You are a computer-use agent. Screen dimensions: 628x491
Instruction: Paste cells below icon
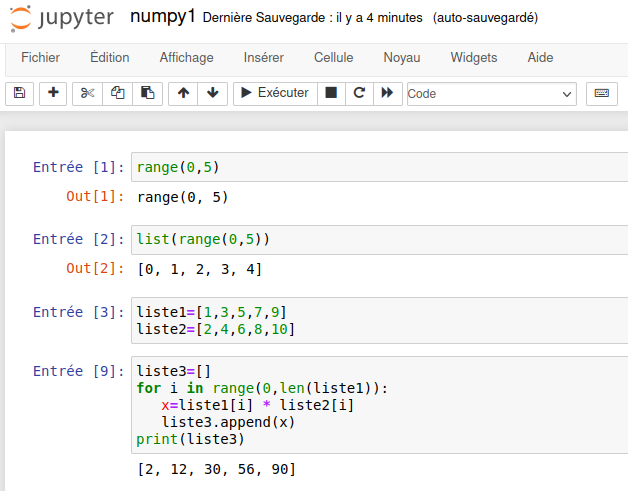click(x=147, y=93)
